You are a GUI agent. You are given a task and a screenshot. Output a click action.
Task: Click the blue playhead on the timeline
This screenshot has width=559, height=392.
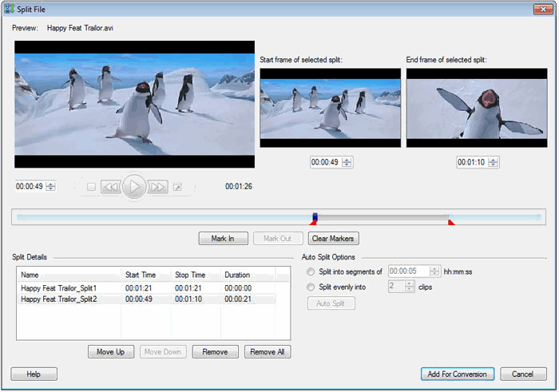point(315,216)
